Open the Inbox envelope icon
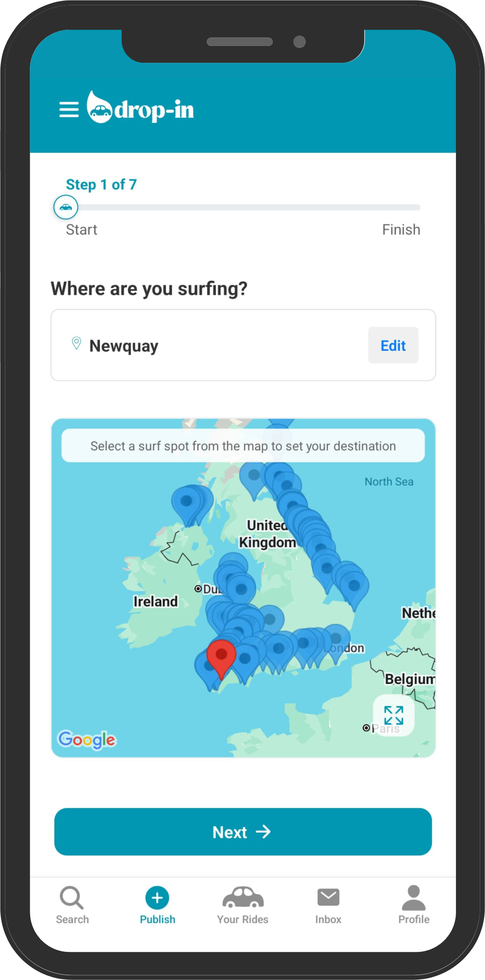The image size is (485, 980). click(x=328, y=897)
